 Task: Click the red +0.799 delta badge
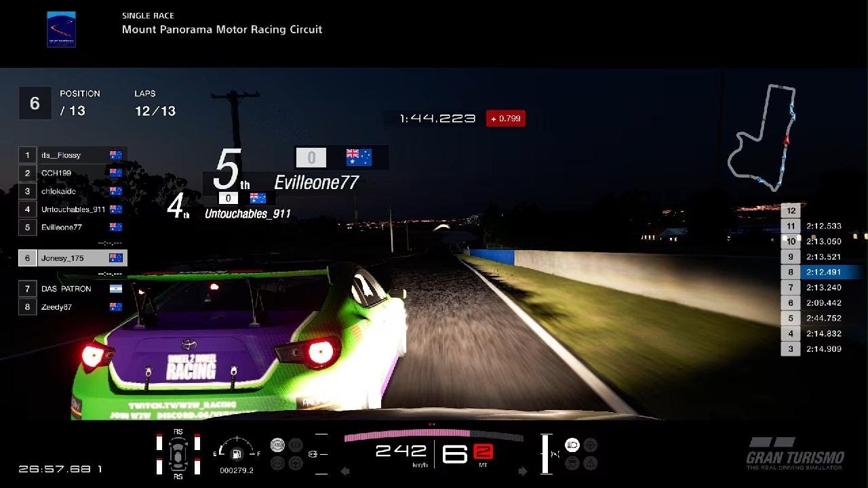click(505, 119)
